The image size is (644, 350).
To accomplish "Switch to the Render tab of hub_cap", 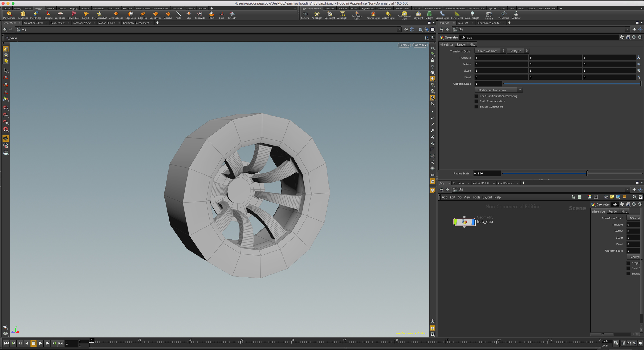I will click(x=461, y=44).
